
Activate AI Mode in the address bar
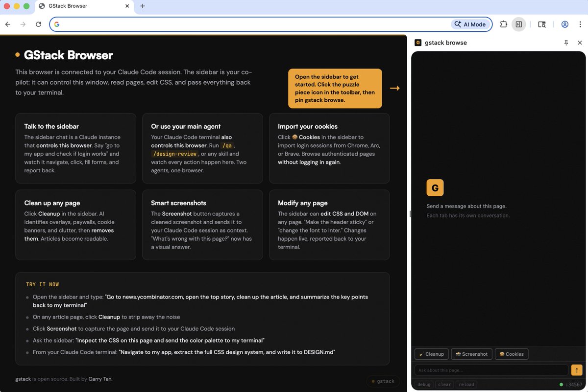tap(470, 24)
